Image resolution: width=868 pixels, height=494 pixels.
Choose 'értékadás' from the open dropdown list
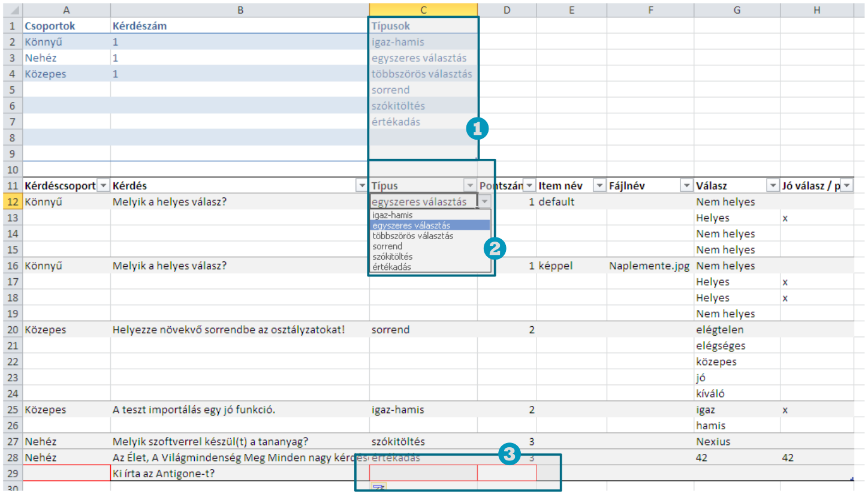[391, 267]
